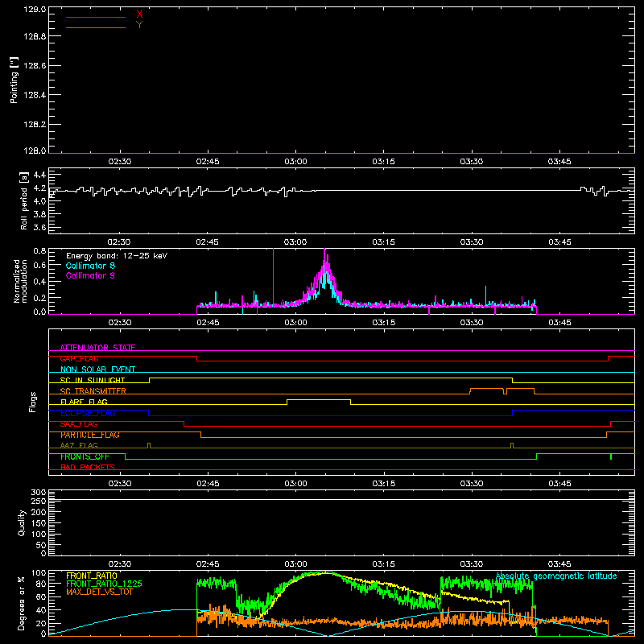Click the BAD_PACKETS flag label

(x=88, y=468)
